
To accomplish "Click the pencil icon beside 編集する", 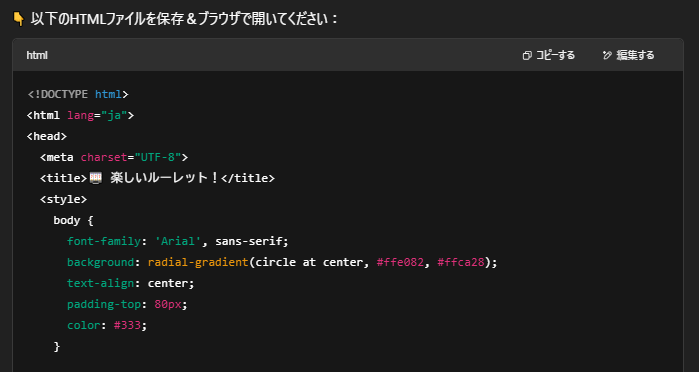I will tap(607, 55).
